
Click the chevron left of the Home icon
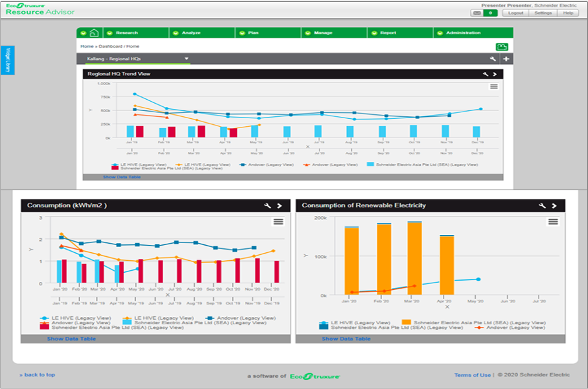[83, 33]
